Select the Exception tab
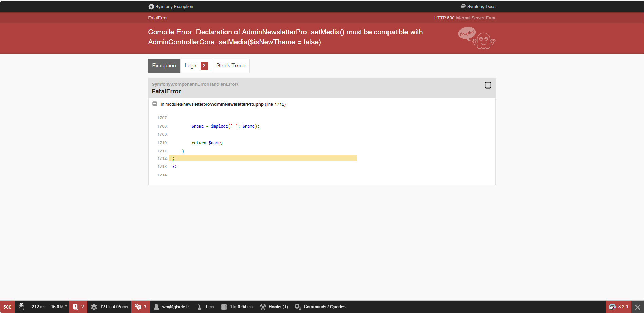 coord(164,66)
